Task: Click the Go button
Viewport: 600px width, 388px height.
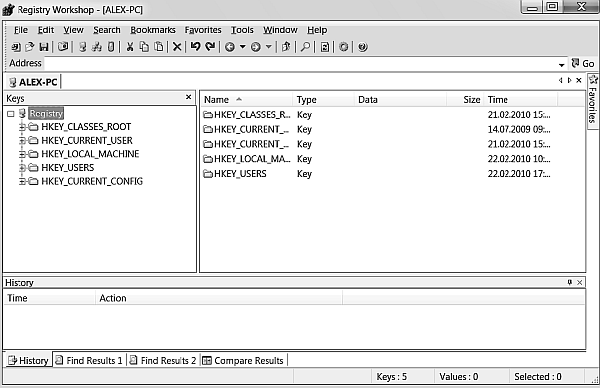Action: (583, 64)
